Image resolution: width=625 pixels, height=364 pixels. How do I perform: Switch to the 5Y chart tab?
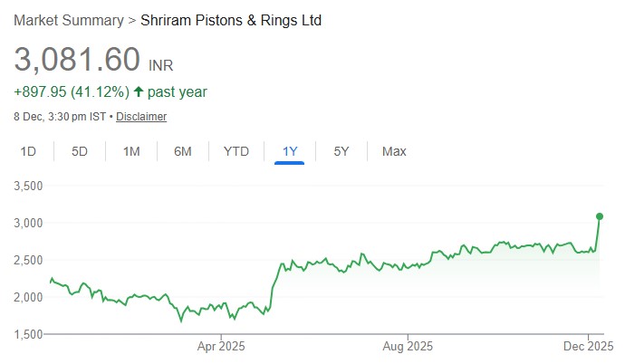point(341,151)
